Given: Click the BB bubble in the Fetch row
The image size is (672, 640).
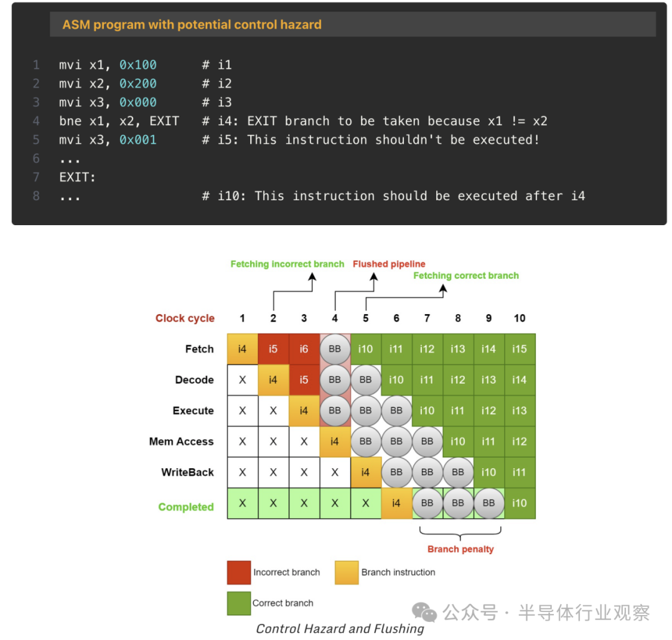Looking at the screenshot, I should [x=335, y=349].
